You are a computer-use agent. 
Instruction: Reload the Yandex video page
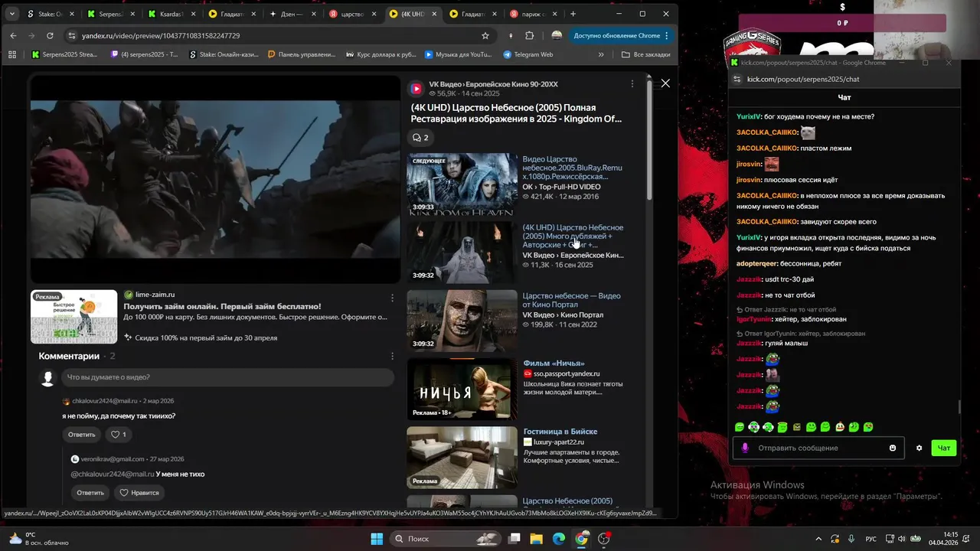pos(50,36)
